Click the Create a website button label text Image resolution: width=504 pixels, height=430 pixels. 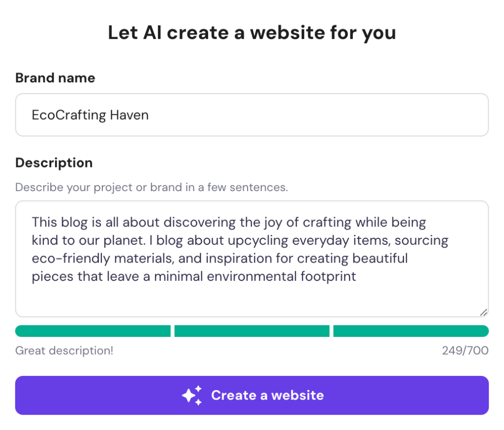tap(267, 395)
